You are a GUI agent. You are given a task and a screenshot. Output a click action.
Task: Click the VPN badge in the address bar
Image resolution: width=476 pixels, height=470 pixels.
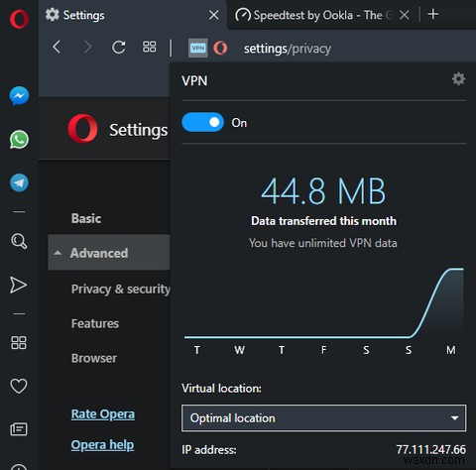[198, 49]
